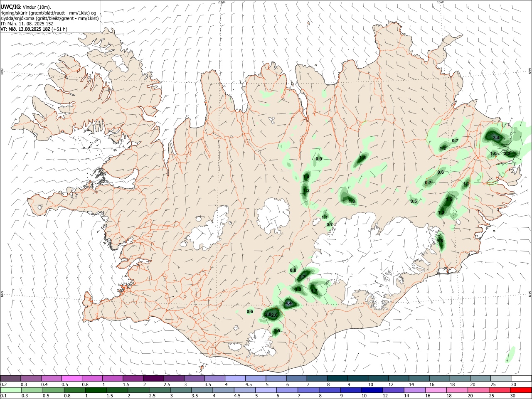Image resolution: width=532 pixels, height=399 pixels.
Task: Pick the white top-row swatch starting at 30
Action: pos(521,378)
